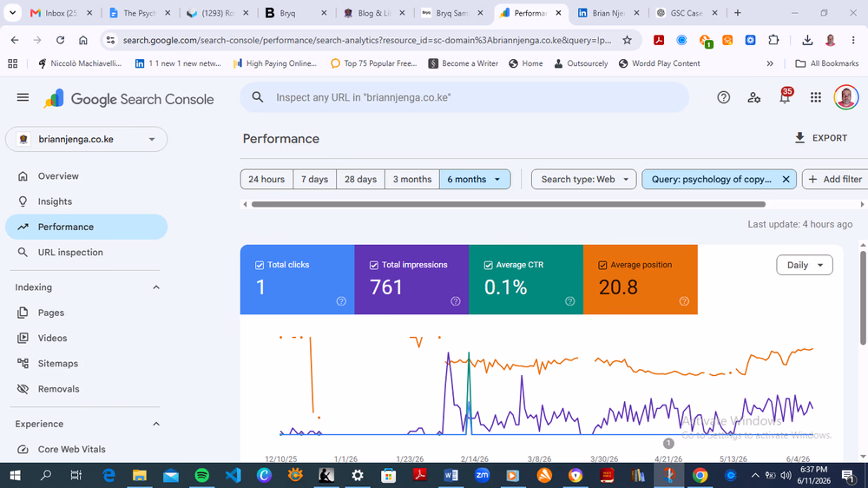868x488 pixels.
Task: Open the briannjenga.co.ke property selector
Action: coord(86,139)
